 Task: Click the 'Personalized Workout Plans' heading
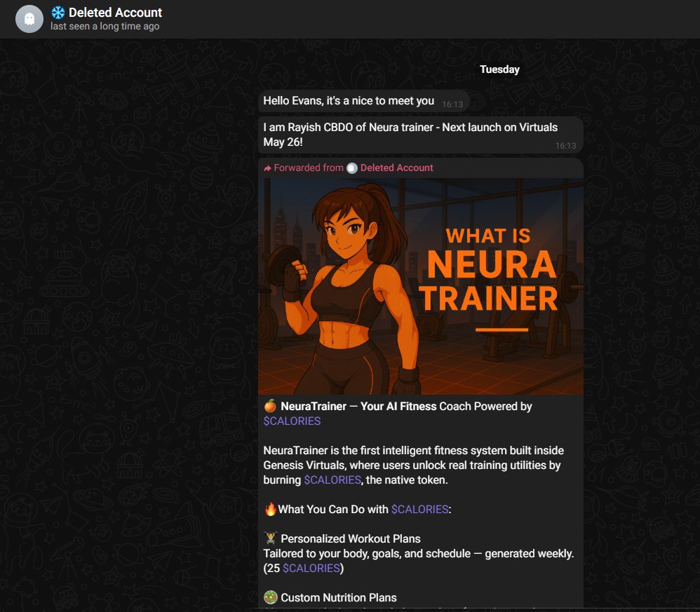[x=351, y=539]
